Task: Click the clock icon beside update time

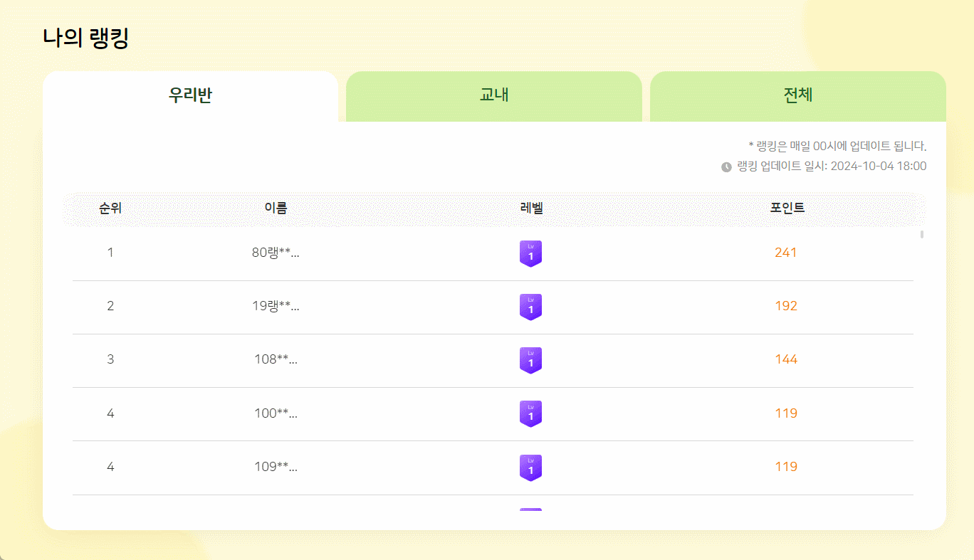Action: click(726, 167)
